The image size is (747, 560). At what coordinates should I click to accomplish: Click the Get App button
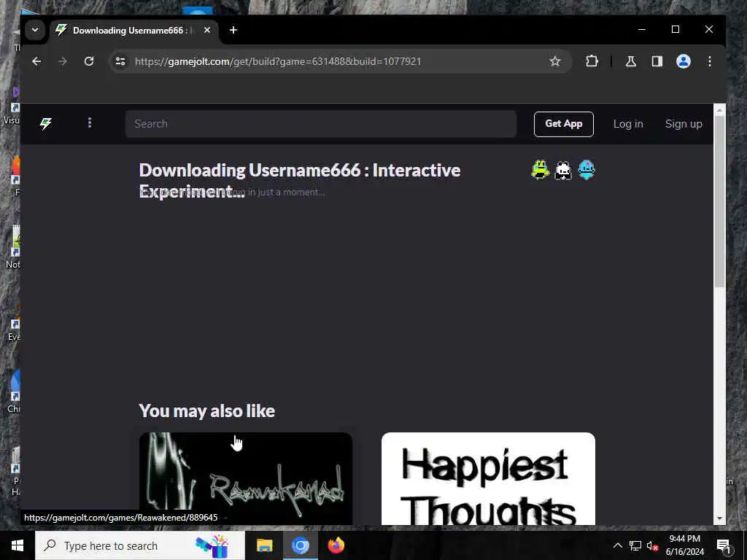pos(564,124)
